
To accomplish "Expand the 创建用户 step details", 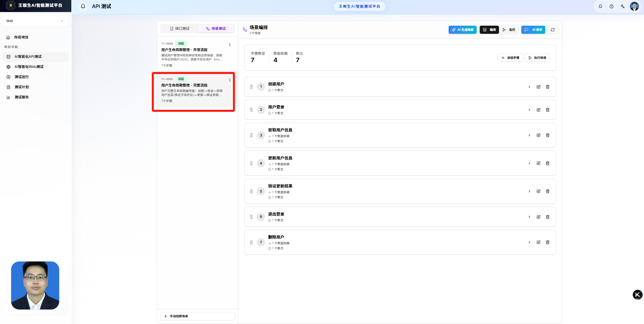I will (x=529, y=87).
